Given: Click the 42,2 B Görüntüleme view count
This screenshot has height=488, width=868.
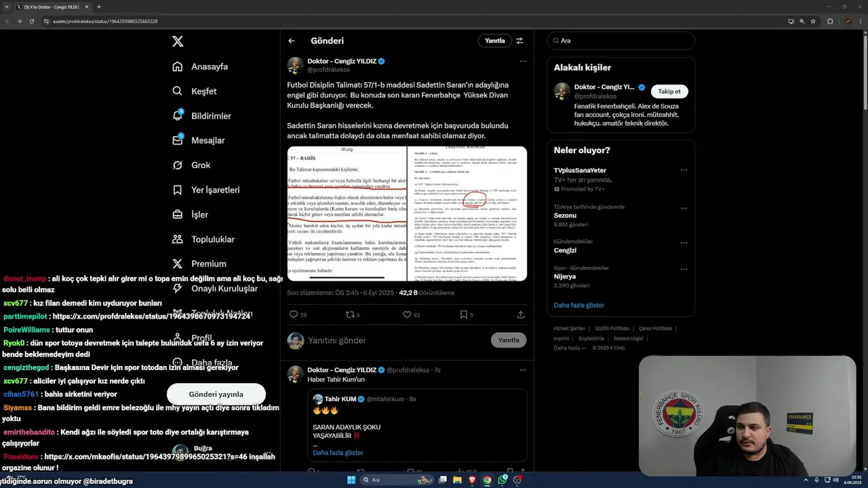Looking at the screenshot, I should point(427,293).
